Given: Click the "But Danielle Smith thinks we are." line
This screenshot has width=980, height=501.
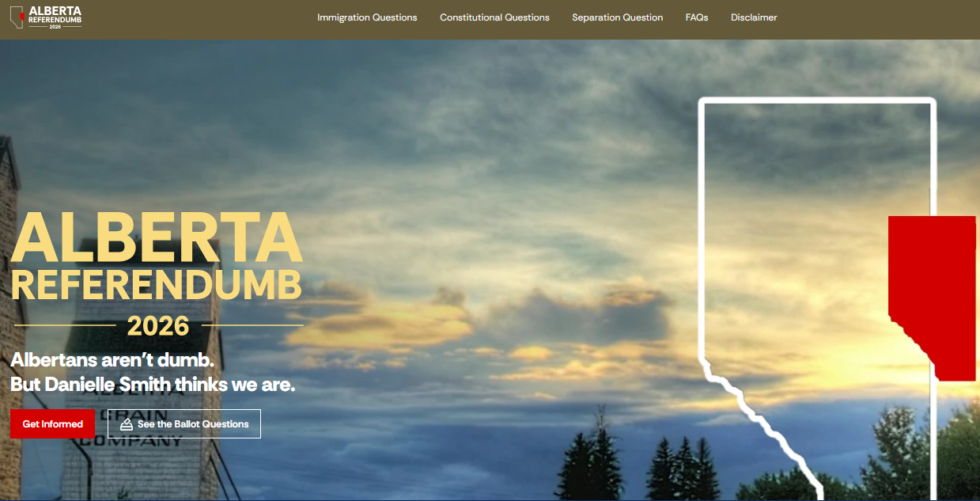Looking at the screenshot, I should coord(153,385).
